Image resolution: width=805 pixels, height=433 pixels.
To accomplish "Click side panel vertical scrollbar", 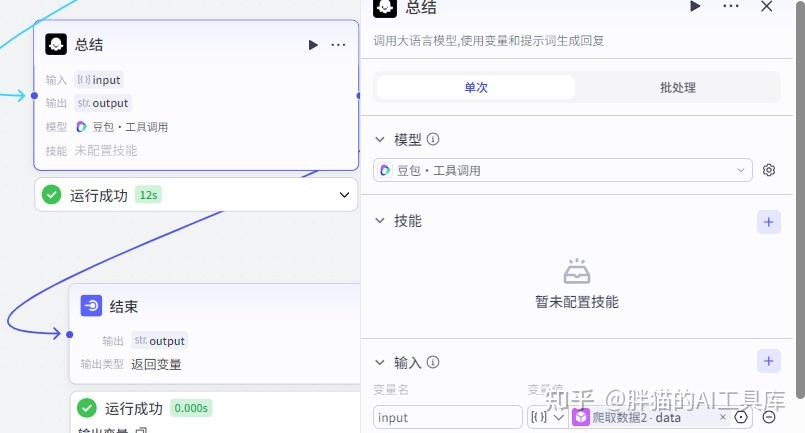I will pyautogui.click(x=800, y=200).
